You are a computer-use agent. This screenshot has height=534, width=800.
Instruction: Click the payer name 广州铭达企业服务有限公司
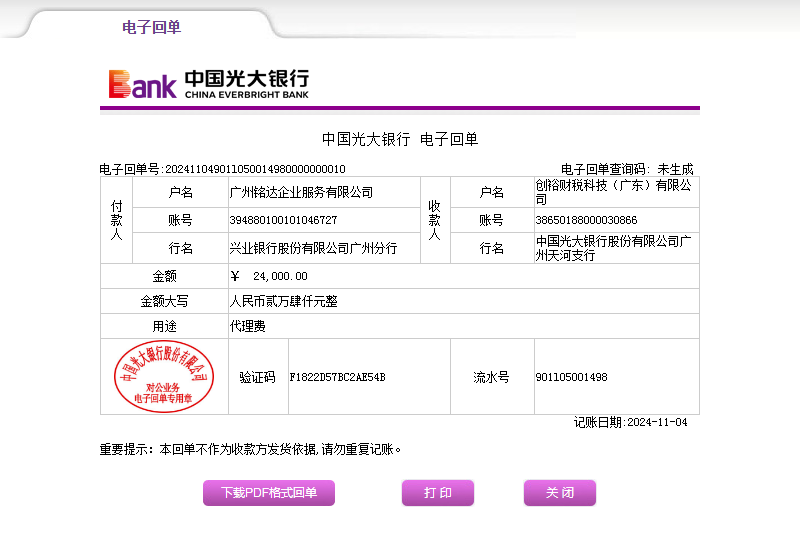[x=301, y=192]
